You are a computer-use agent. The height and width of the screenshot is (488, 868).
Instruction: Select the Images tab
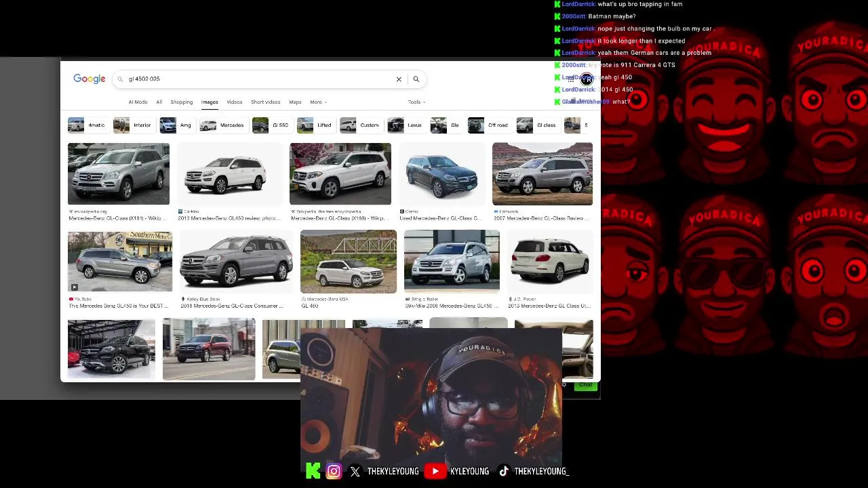[x=210, y=102]
